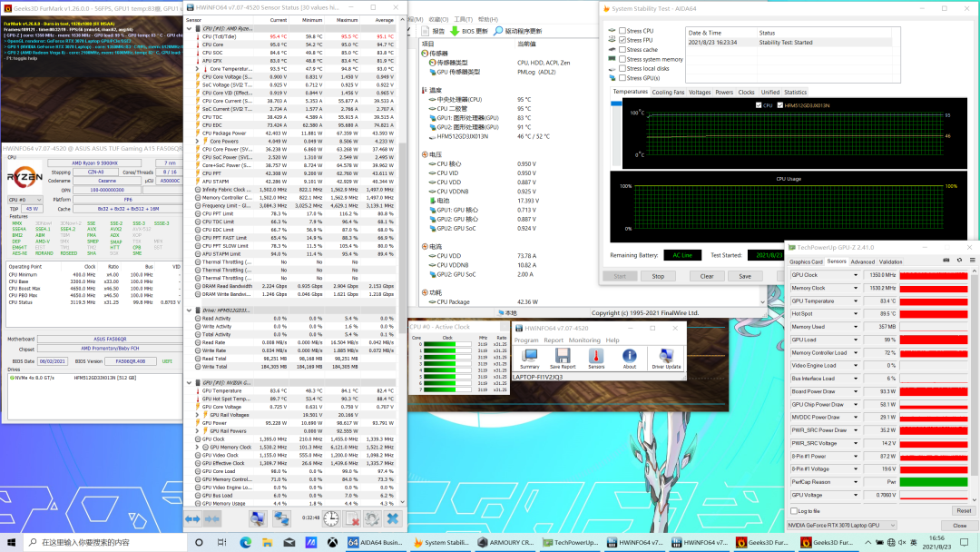Open Microsoft Edge from the taskbar

pos(245,542)
